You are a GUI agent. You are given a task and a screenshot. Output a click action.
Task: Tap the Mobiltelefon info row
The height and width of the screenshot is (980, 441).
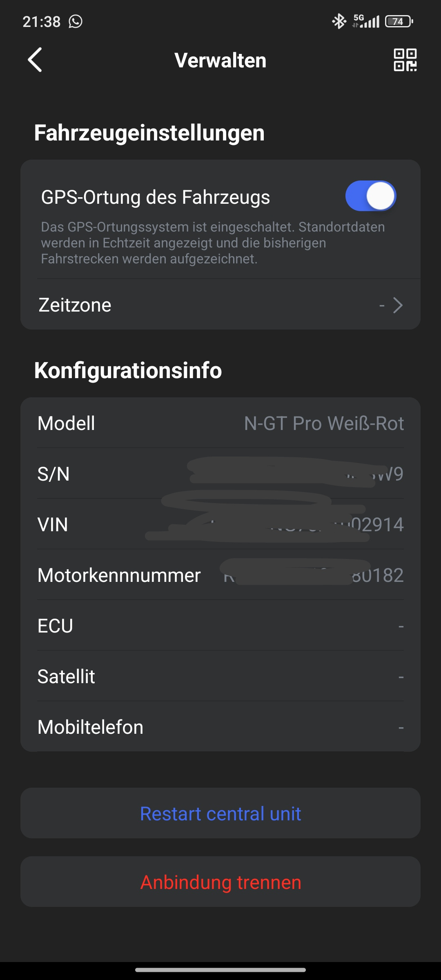coord(220,727)
